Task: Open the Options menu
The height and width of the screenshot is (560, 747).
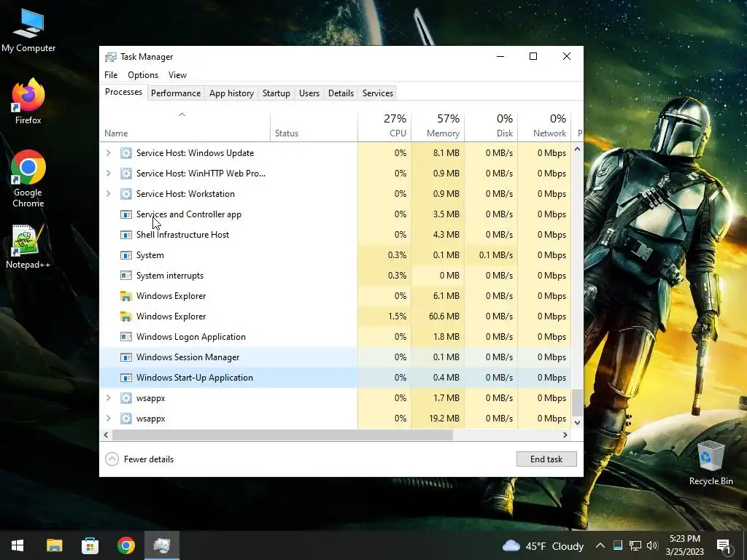Action: (x=143, y=75)
